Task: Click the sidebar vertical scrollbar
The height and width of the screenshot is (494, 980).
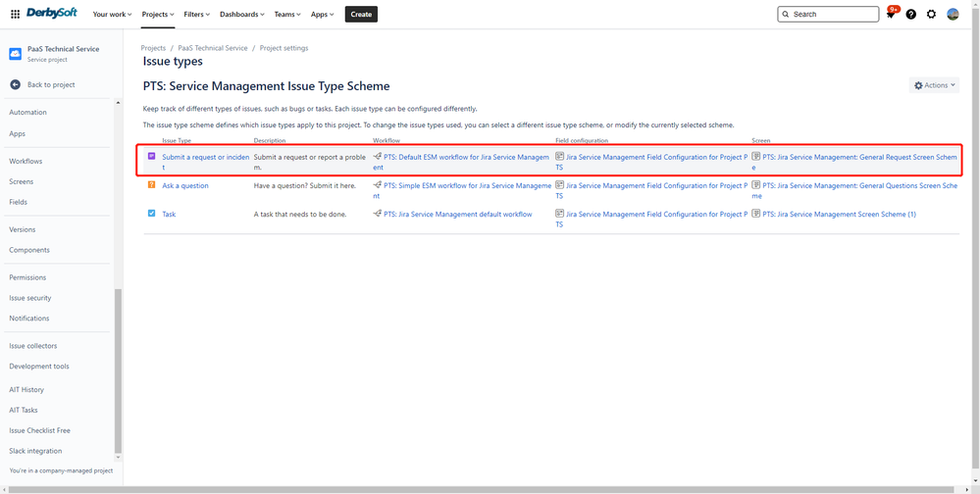Action: [118, 372]
